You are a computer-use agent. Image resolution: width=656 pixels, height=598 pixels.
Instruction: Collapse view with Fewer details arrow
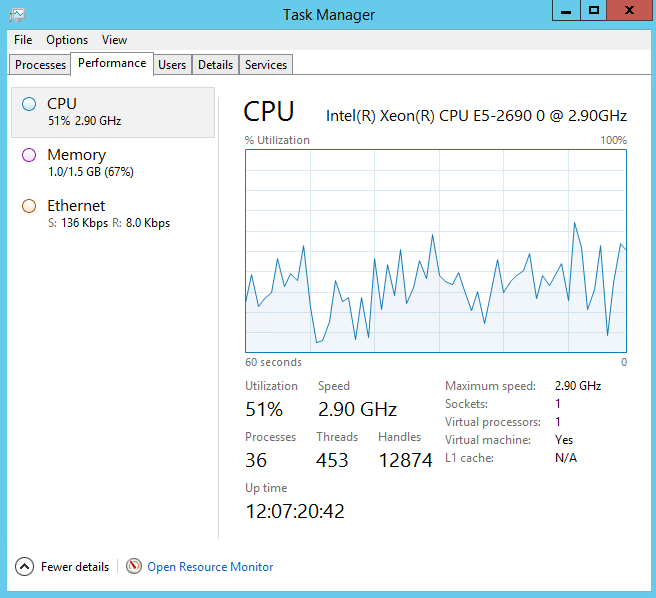25,566
